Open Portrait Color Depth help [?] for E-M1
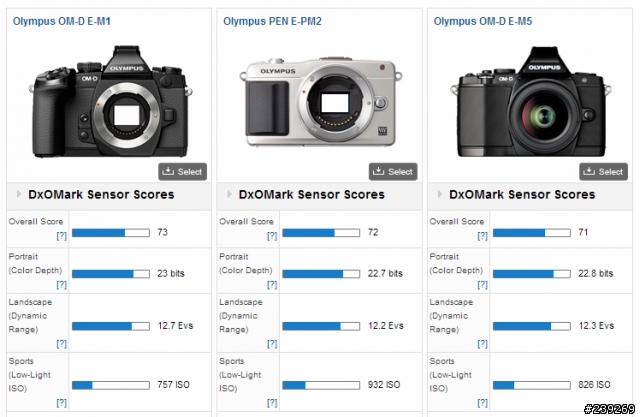This screenshot has height=417, width=640. 61,284
